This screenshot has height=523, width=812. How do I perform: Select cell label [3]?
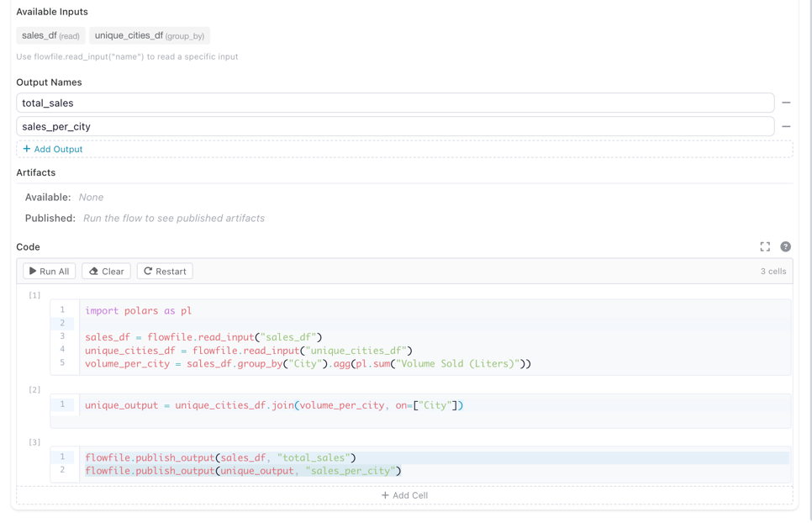coord(34,442)
